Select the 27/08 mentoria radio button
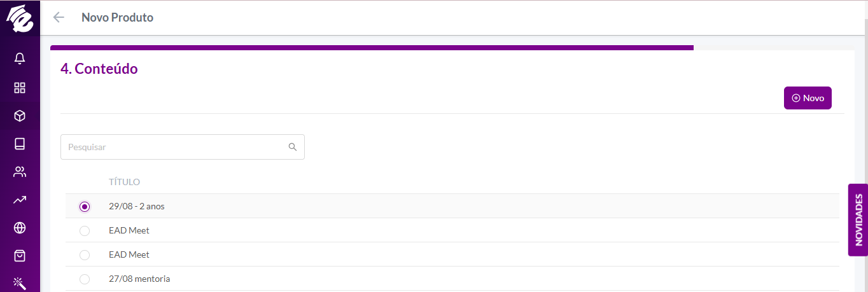 [x=85, y=279]
